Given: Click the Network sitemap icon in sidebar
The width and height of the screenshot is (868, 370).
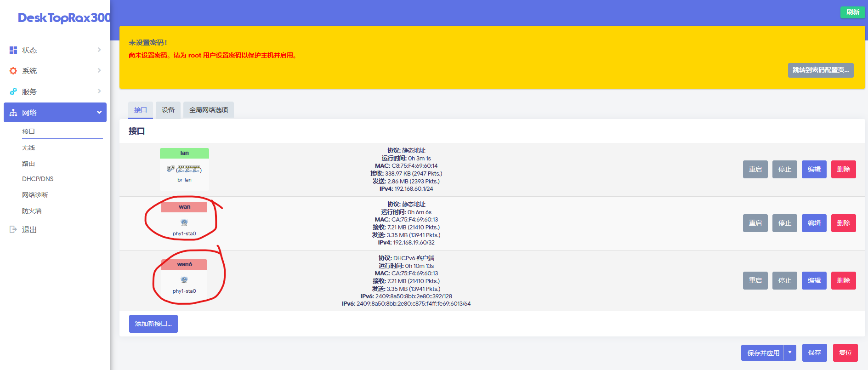Looking at the screenshot, I should coord(13,113).
